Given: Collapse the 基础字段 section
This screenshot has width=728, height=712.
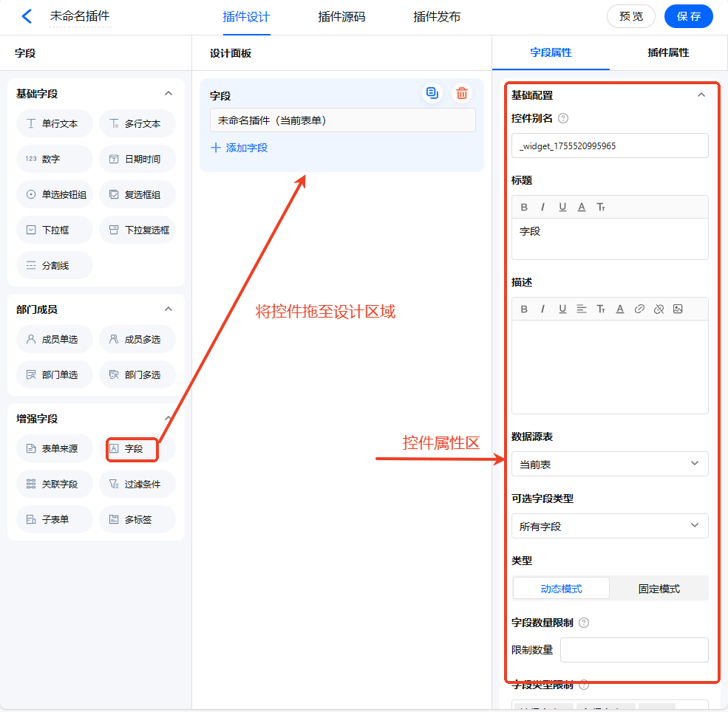Looking at the screenshot, I should coord(168,94).
